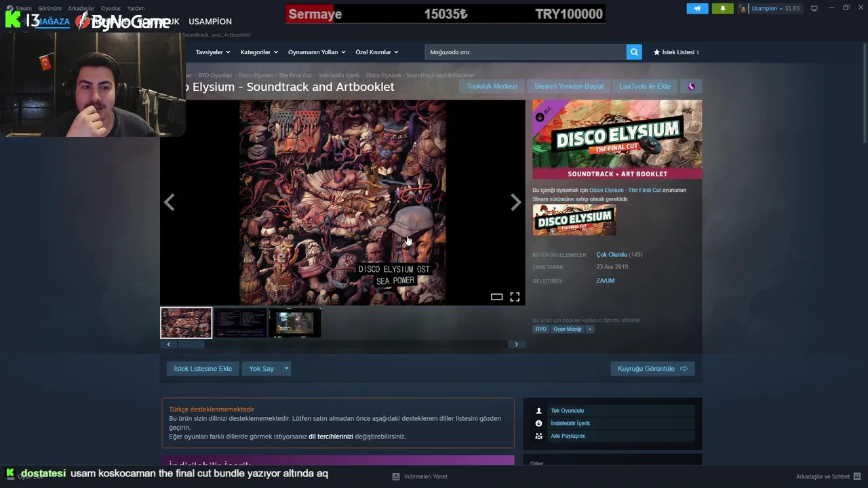Open the Arkadaşlar ve Sohbet chat icon

857,476
